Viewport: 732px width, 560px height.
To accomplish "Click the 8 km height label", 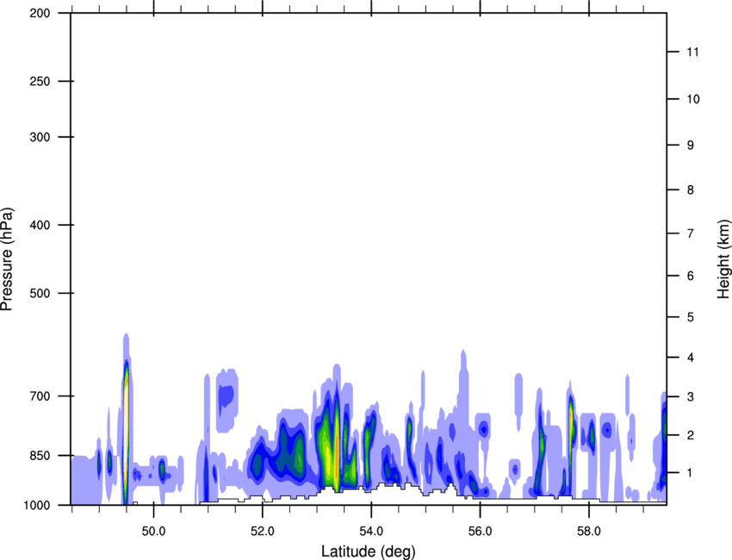I will (x=690, y=190).
